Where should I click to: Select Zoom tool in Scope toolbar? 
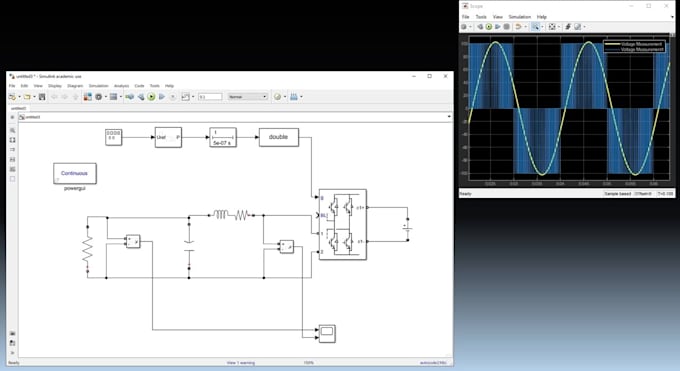click(536, 26)
